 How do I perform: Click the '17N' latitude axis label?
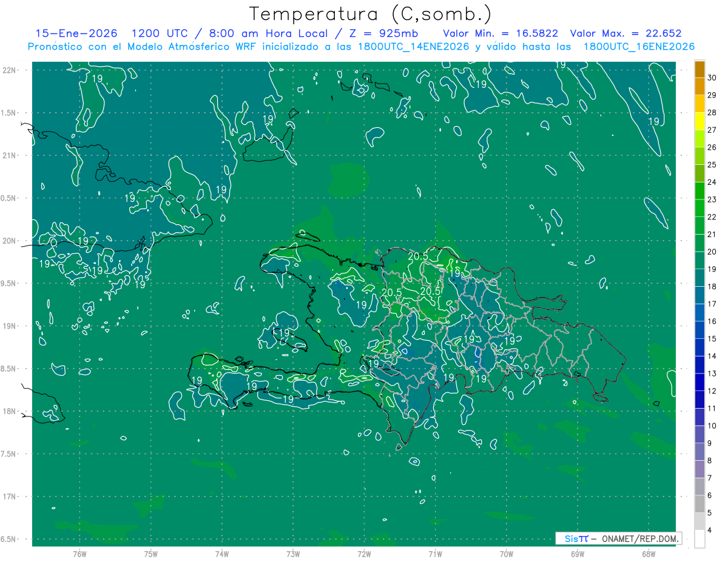click(9, 497)
